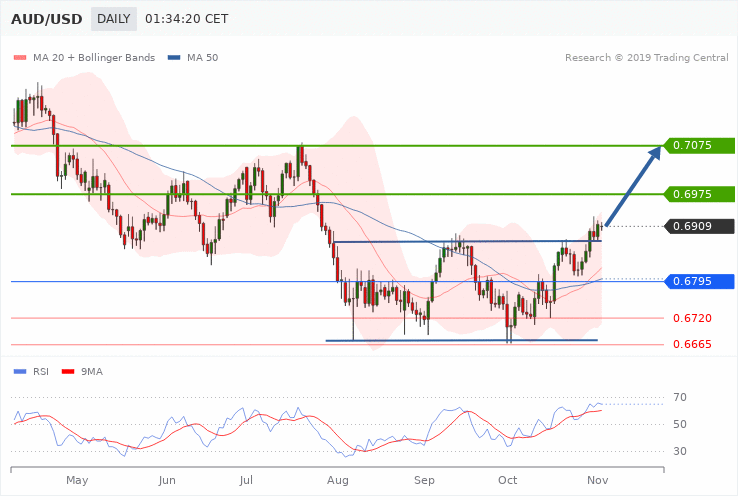Click the 01:34:20 CET timestamp
Image resolution: width=738 pixels, height=500 pixels.
click(x=186, y=19)
